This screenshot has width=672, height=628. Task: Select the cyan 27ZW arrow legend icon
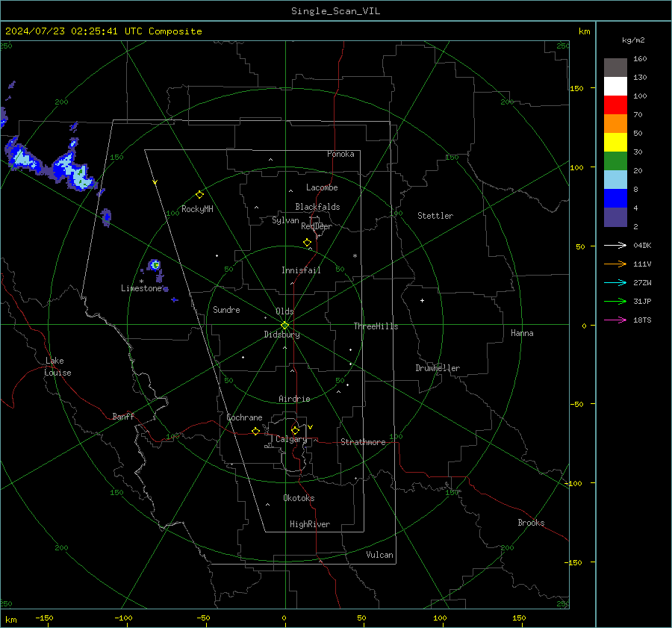615,282
